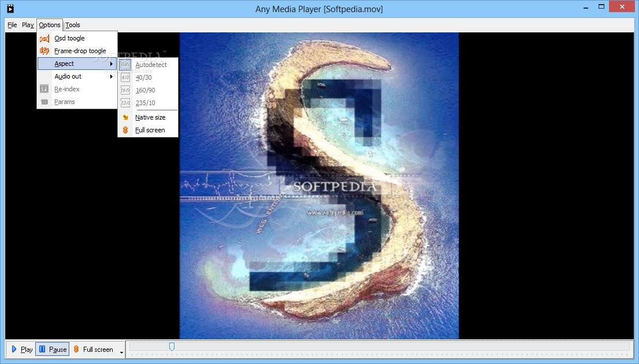The image size is (639, 364).
Task: Expand the Audio out submenu arrow
Action: [x=112, y=76]
